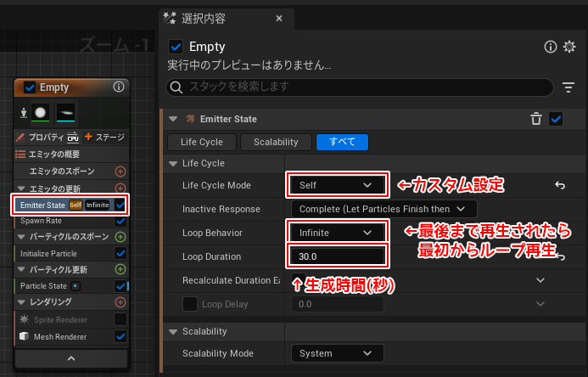
Task: Click the ステージ add button
Action: point(104,137)
